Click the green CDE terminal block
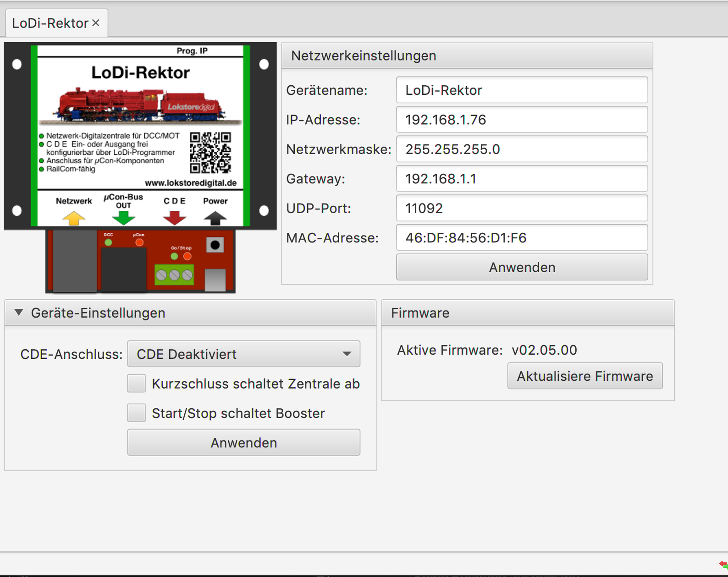The image size is (728, 577). pos(174,275)
